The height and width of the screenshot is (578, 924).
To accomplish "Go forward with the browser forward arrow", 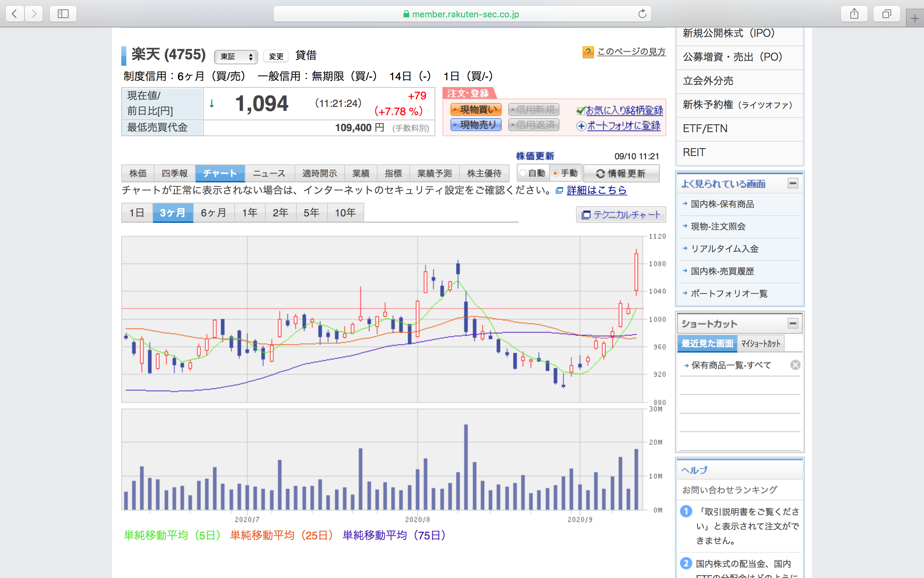I will (x=34, y=14).
